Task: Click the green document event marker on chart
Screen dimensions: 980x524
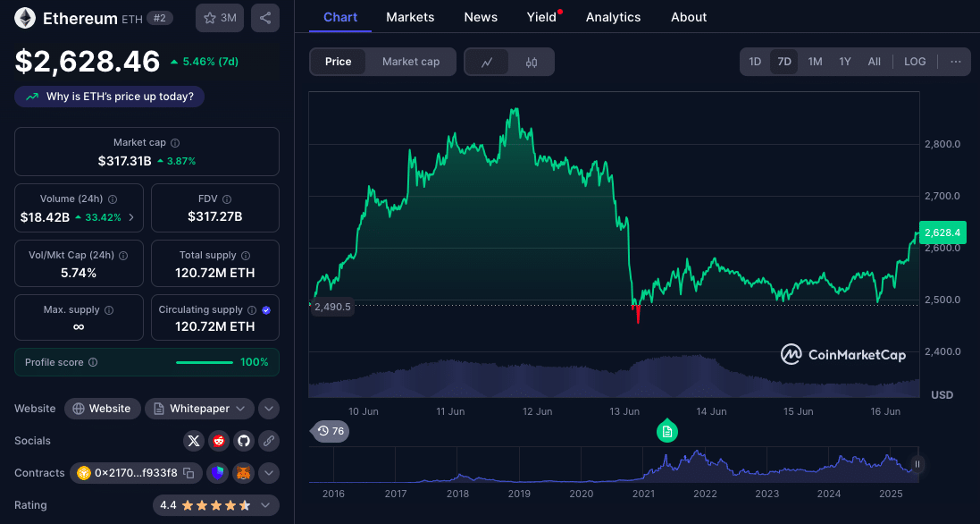Action: [667, 432]
